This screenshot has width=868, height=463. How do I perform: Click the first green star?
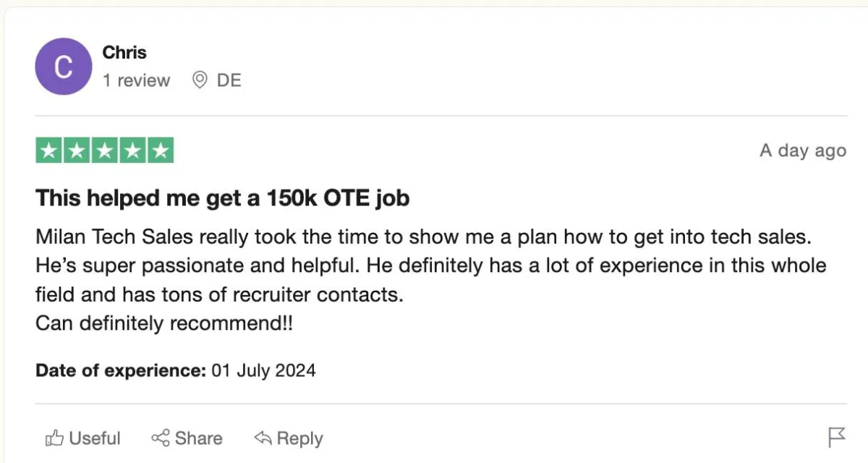click(x=49, y=150)
